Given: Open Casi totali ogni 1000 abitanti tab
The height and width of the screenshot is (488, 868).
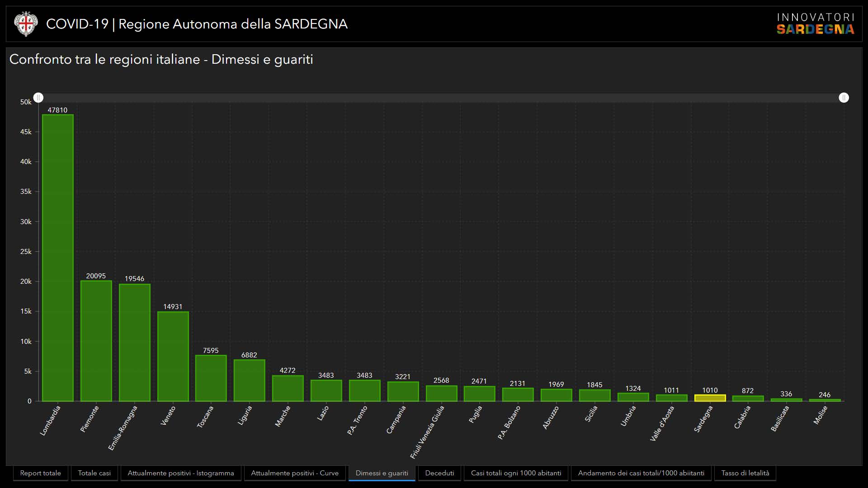Looking at the screenshot, I should [x=516, y=473].
